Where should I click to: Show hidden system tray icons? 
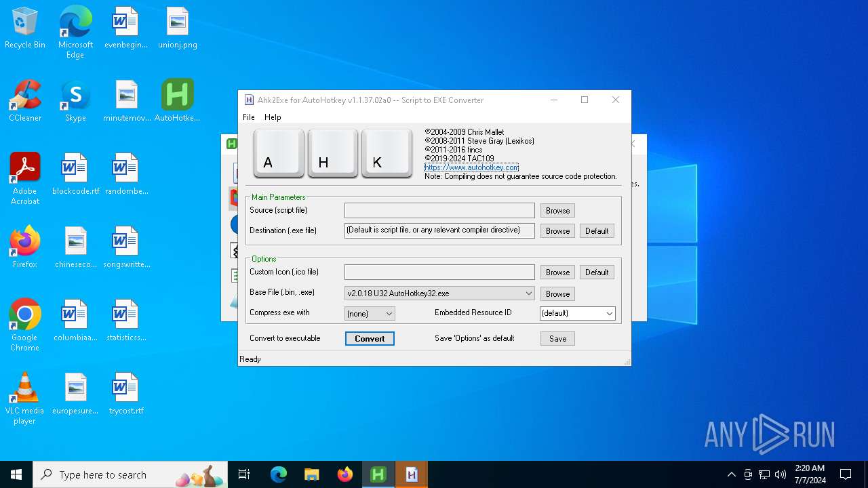731,474
